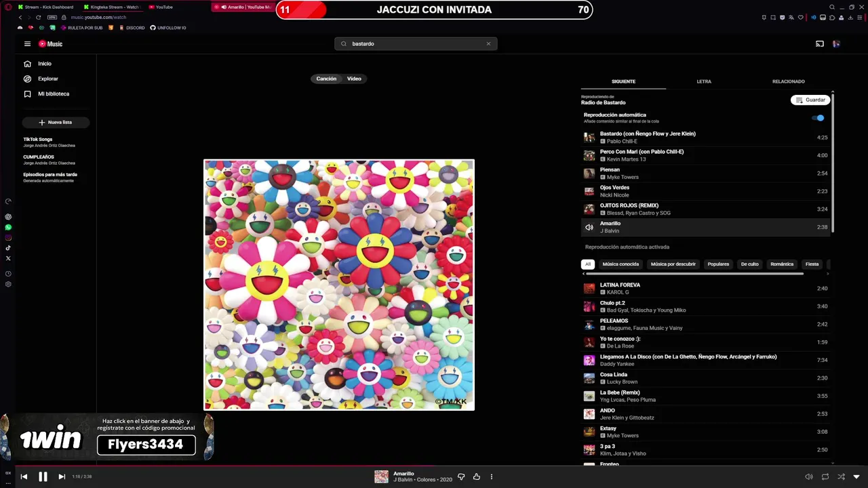The width and height of the screenshot is (868, 488).
Task: Click the Amarillo thumbnail in player bar
Action: pos(381,476)
